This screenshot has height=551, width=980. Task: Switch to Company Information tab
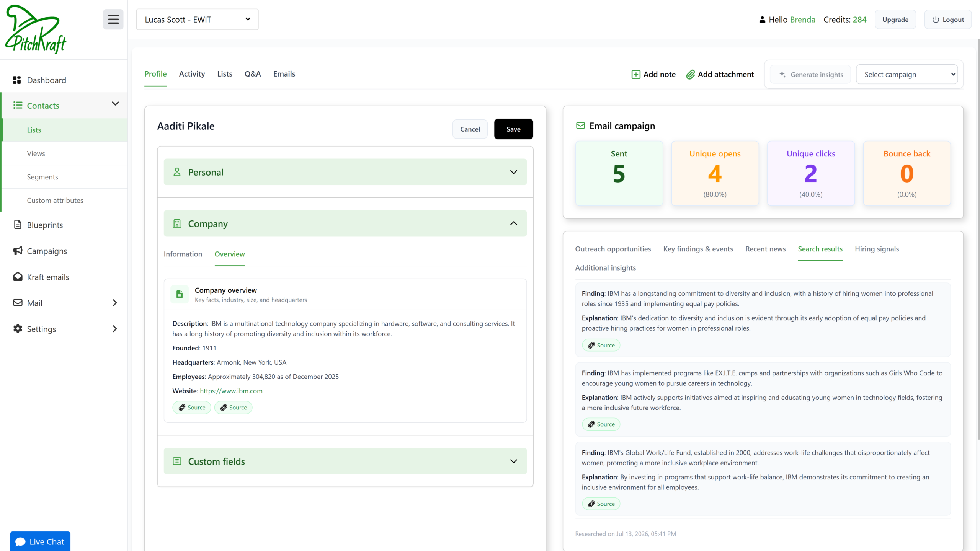click(183, 254)
